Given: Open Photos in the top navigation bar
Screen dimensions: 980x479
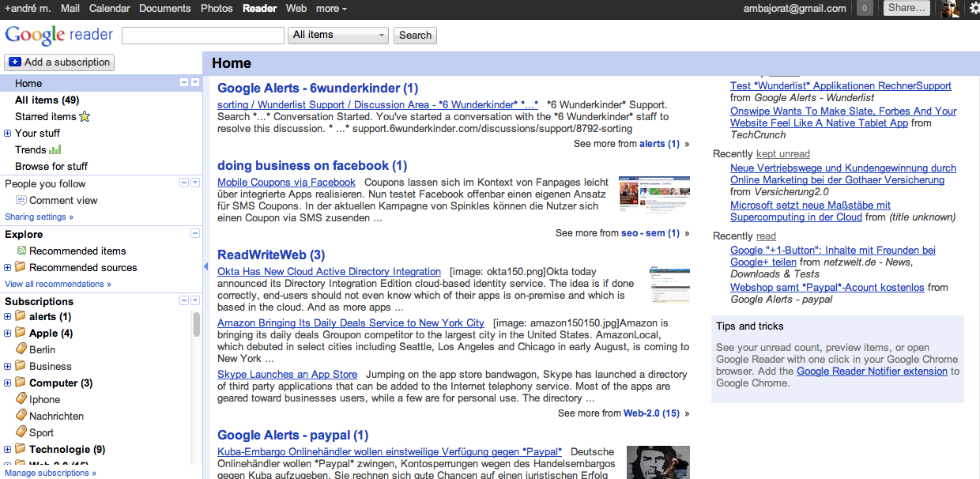Looking at the screenshot, I should click(217, 9).
